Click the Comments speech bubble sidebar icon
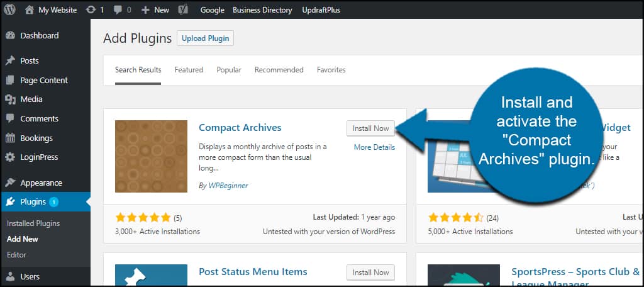 [10, 118]
